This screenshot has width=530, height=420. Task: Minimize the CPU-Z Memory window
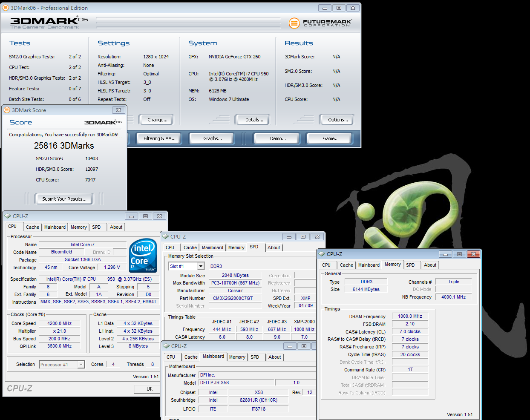(x=446, y=254)
